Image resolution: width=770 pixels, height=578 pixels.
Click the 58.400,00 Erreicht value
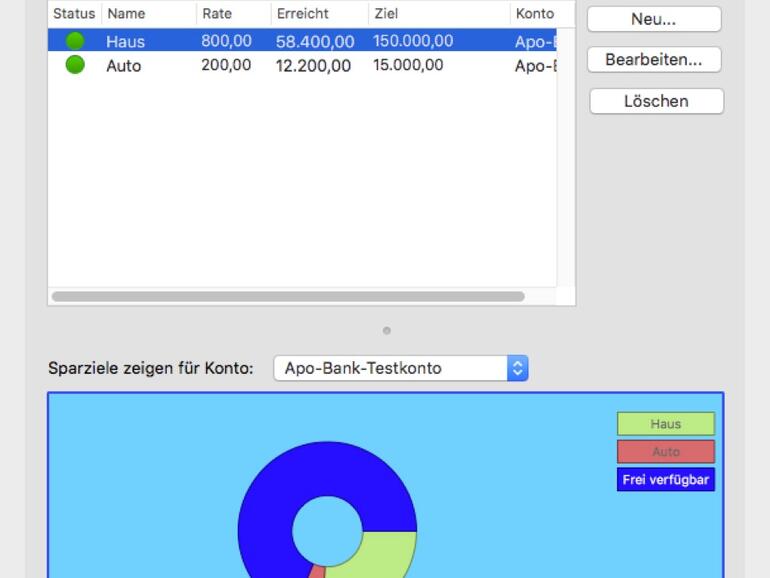coord(315,42)
